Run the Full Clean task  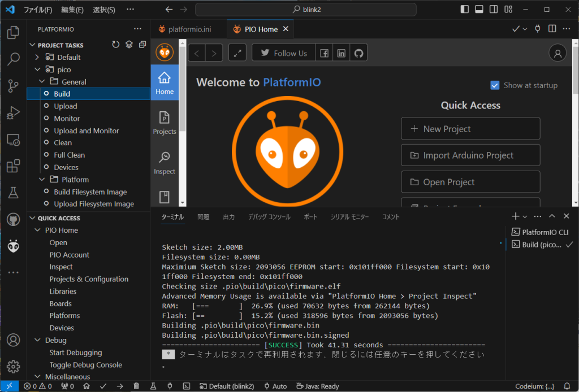(70, 155)
